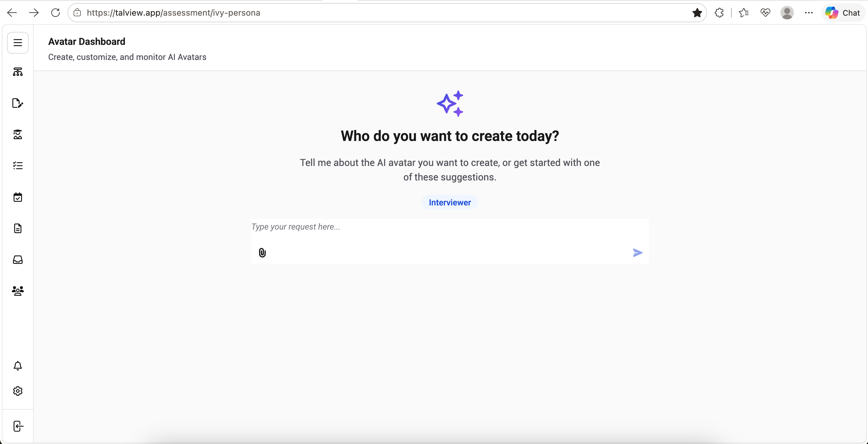
Task: Open the browser three-dots menu
Action: tap(809, 13)
